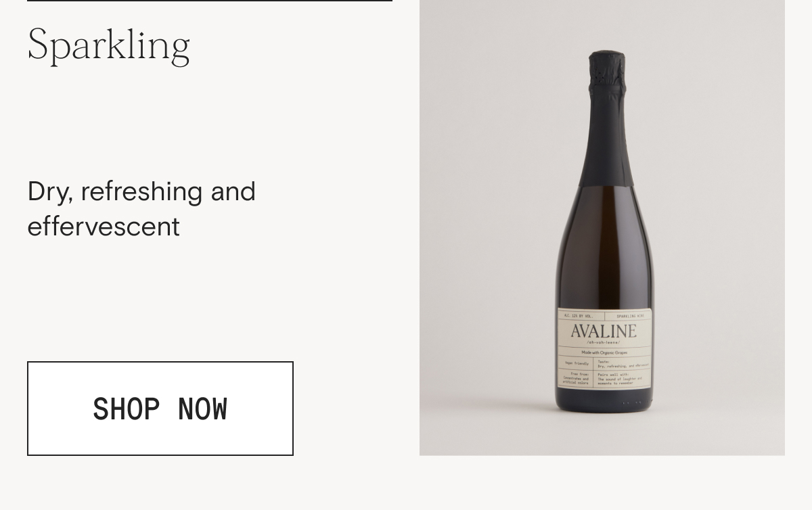Click the /ah-vah-leene/ pronunciation text

tap(604, 342)
